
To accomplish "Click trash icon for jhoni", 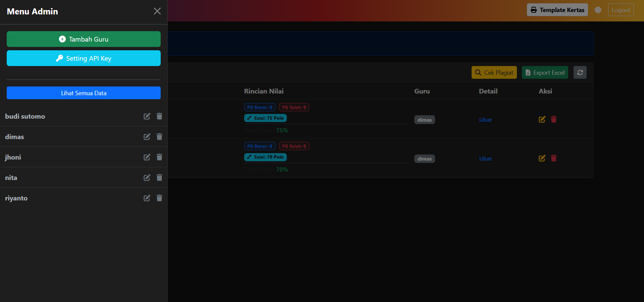I will pos(159,157).
